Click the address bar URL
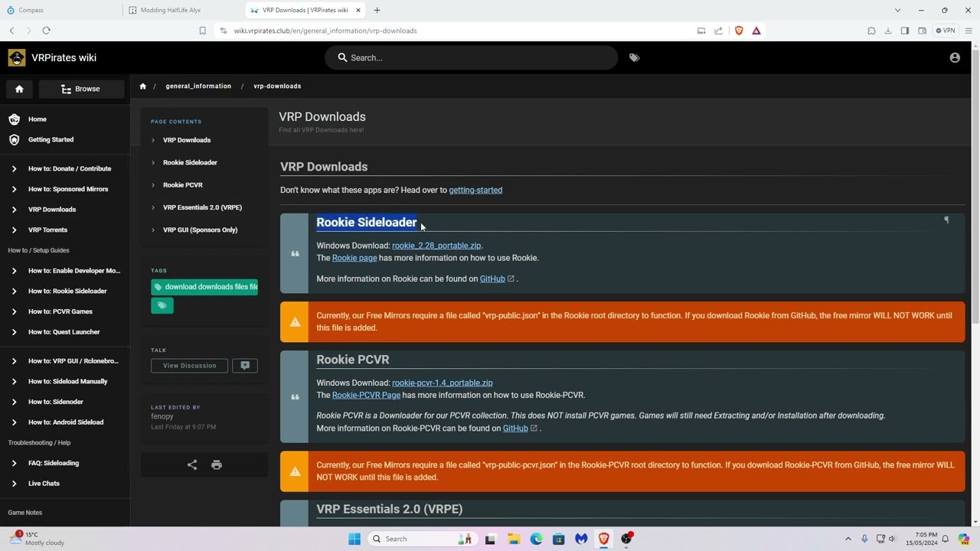This screenshot has width=980, height=551. pyautogui.click(x=325, y=31)
